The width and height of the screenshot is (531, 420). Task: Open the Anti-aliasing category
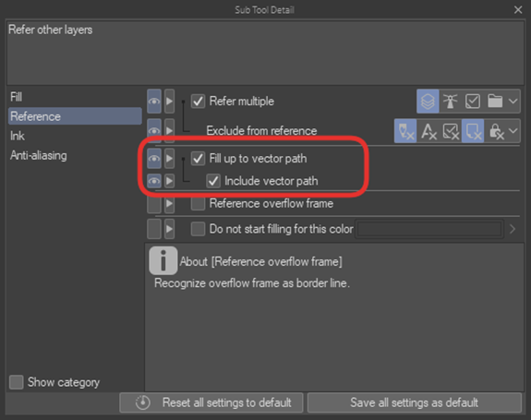point(39,155)
